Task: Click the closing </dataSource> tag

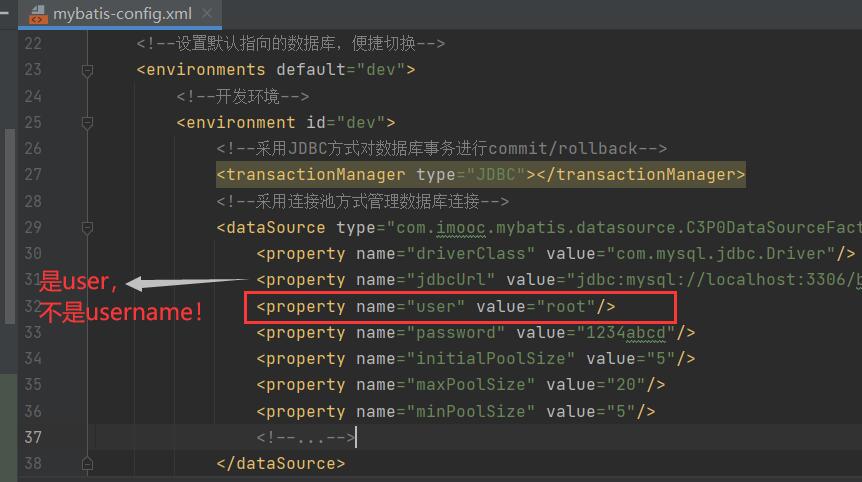Action: point(281,464)
